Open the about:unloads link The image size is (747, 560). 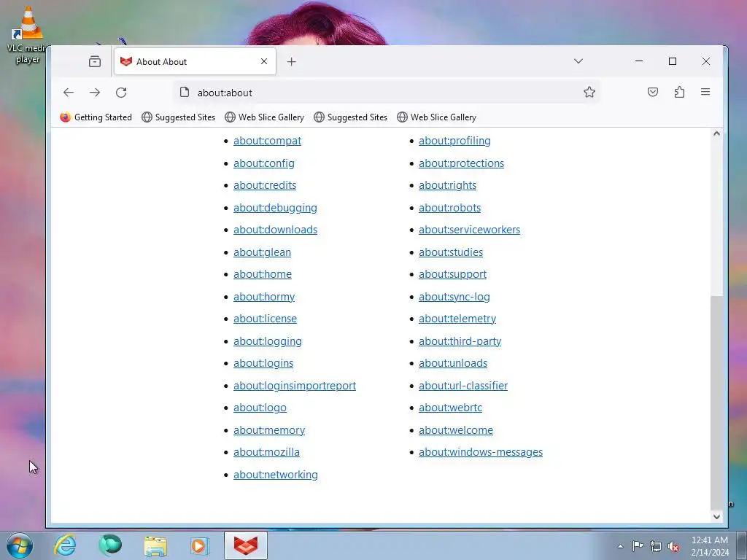[x=453, y=363]
